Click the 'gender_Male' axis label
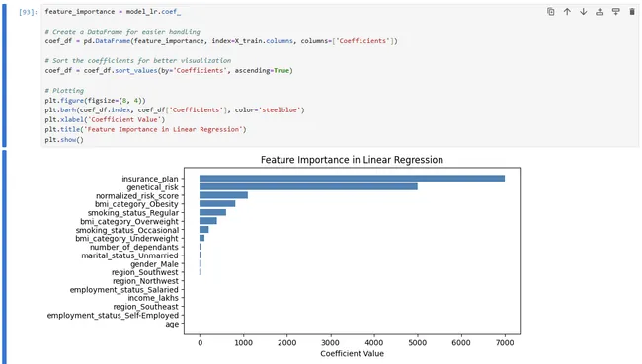The image size is (642, 364). 154,263
